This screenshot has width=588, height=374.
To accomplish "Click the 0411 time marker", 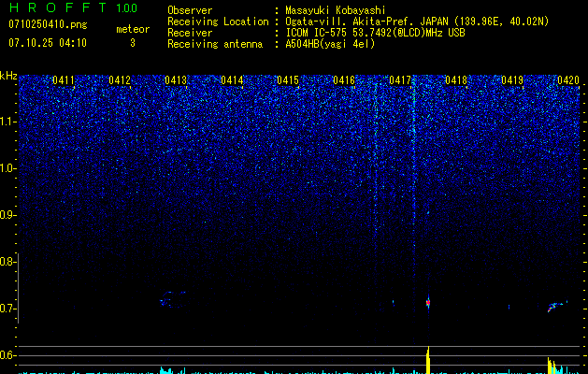I will [64, 80].
